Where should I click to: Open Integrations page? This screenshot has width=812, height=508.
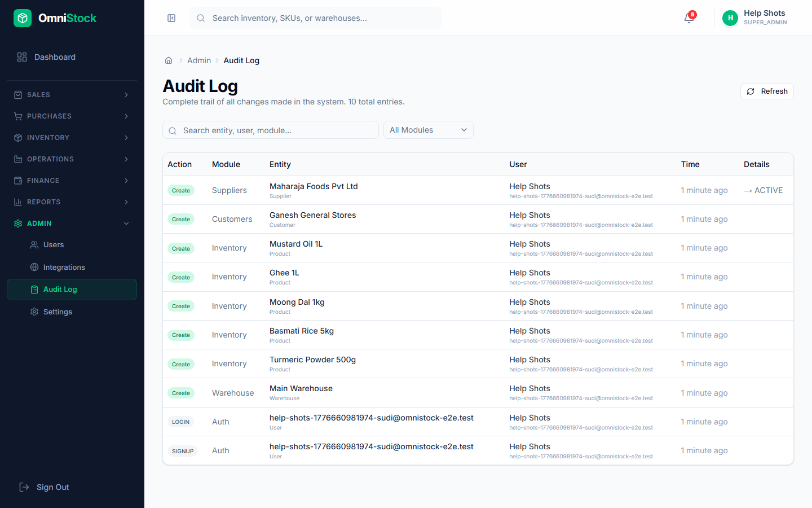[72, 267]
